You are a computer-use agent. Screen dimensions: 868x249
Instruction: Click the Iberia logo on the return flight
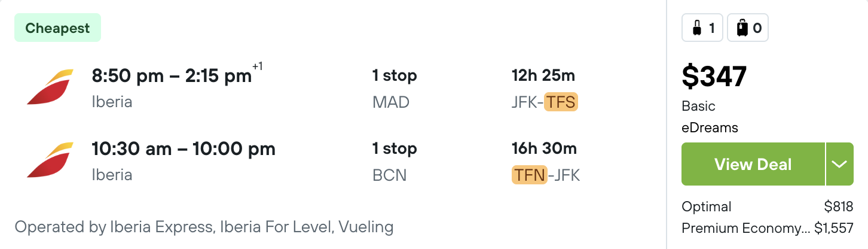[x=50, y=160]
